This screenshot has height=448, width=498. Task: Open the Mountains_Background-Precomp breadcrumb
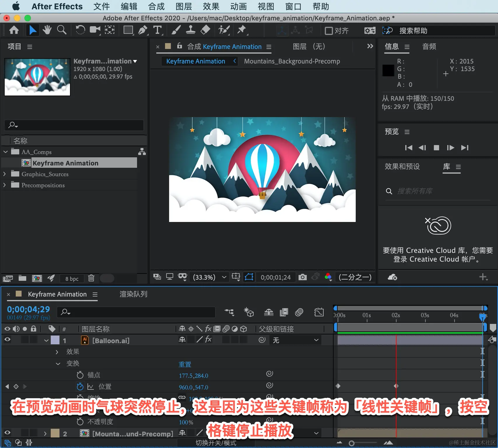point(292,61)
